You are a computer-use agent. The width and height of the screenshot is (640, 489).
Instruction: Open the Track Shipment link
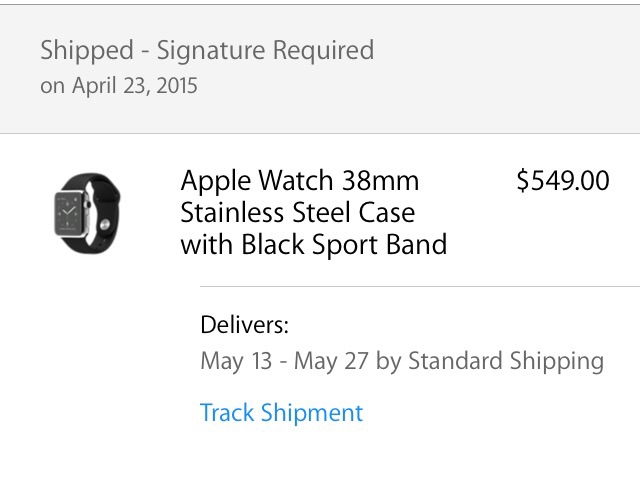[x=281, y=412]
